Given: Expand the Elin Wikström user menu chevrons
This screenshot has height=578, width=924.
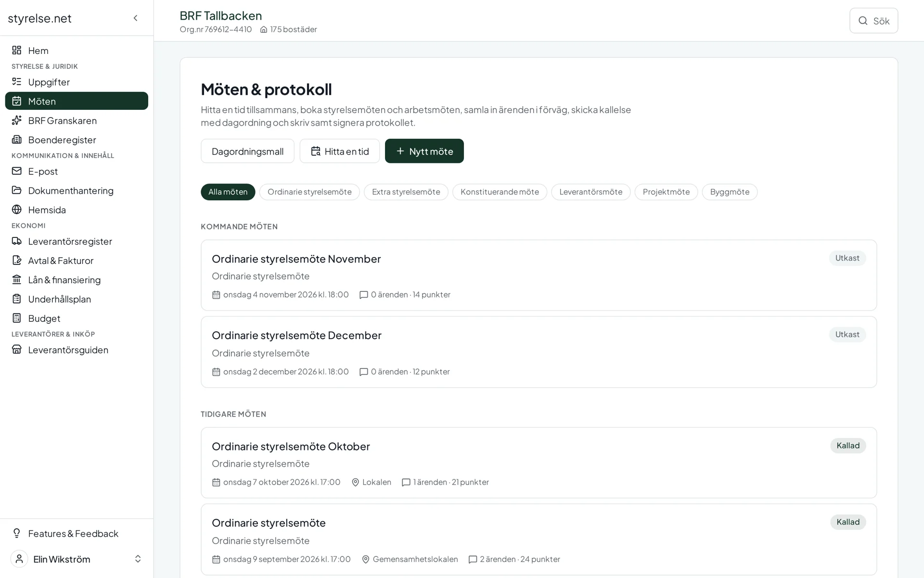Looking at the screenshot, I should click(x=138, y=559).
